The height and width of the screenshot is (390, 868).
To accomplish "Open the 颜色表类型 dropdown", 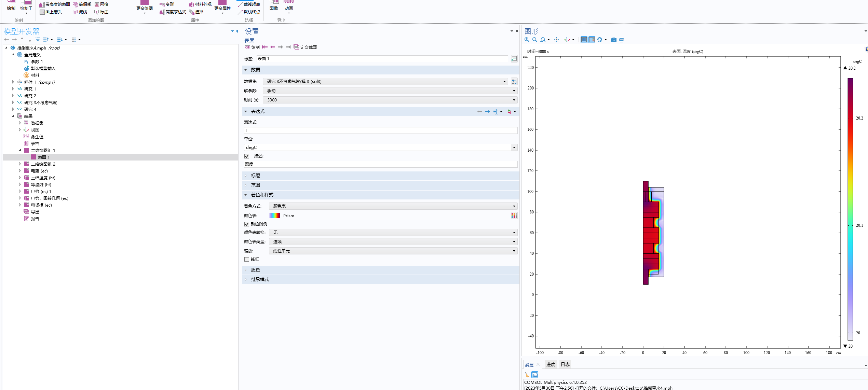I will click(x=393, y=242).
